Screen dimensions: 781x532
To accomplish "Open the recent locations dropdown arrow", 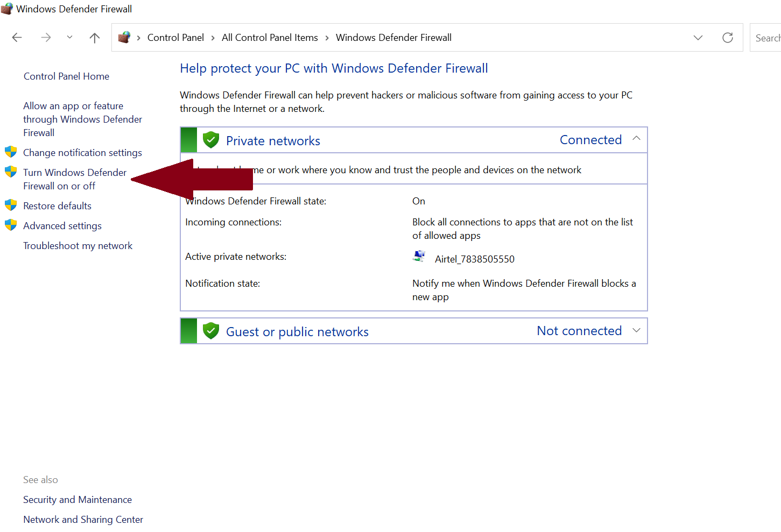I will tap(69, 37).
